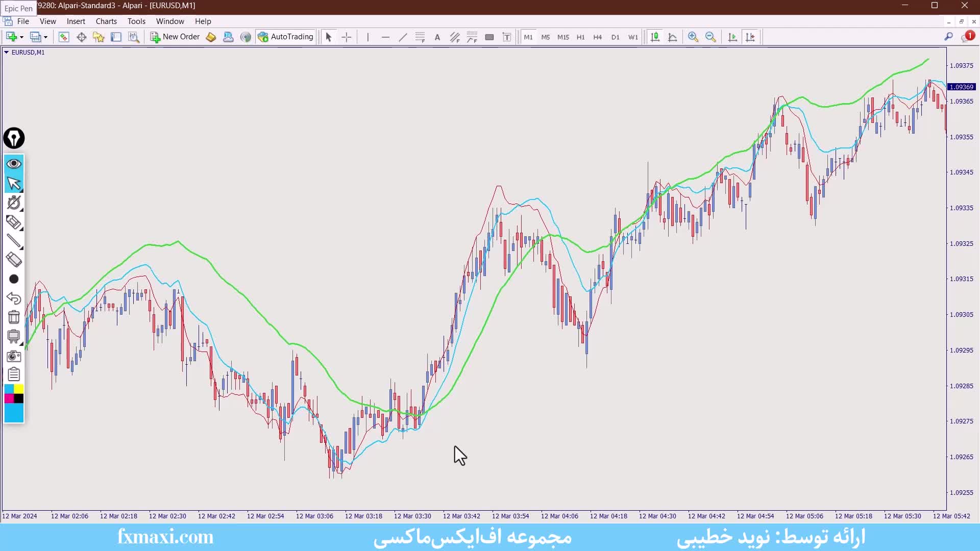Open the Charts menu
This screenshot has width=980, height=551.
point(106,21)
